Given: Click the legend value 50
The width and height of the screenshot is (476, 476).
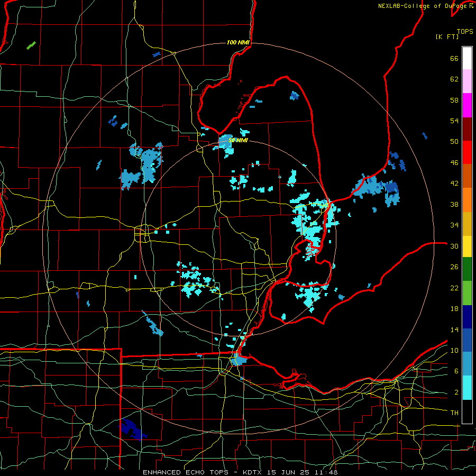Looking at the screenshot, I should coord(454,142).
